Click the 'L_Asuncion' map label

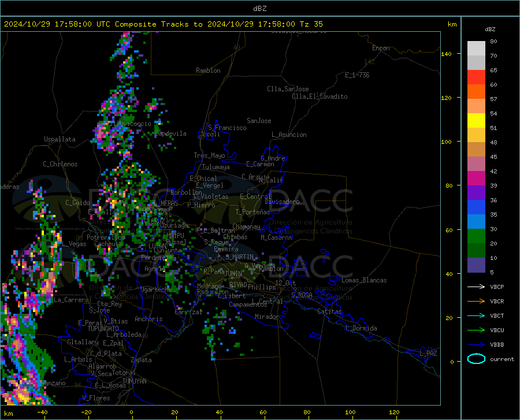[x=289, y=135]
